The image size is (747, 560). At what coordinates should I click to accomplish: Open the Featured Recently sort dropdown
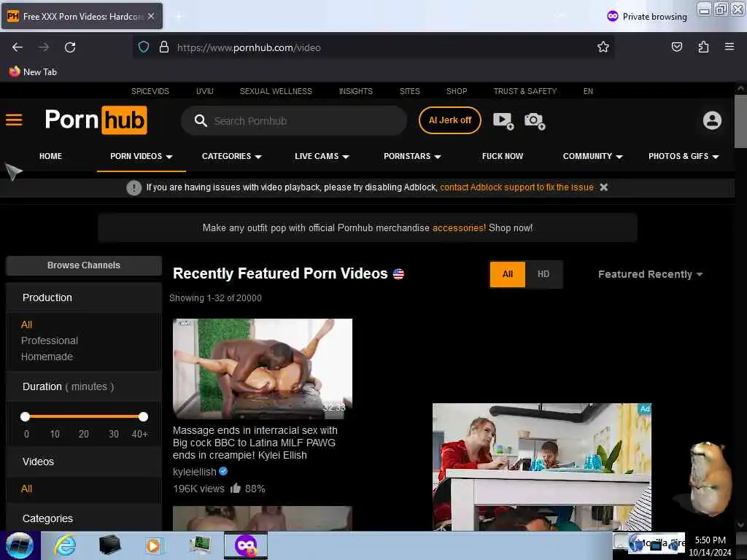pos(650,274)
